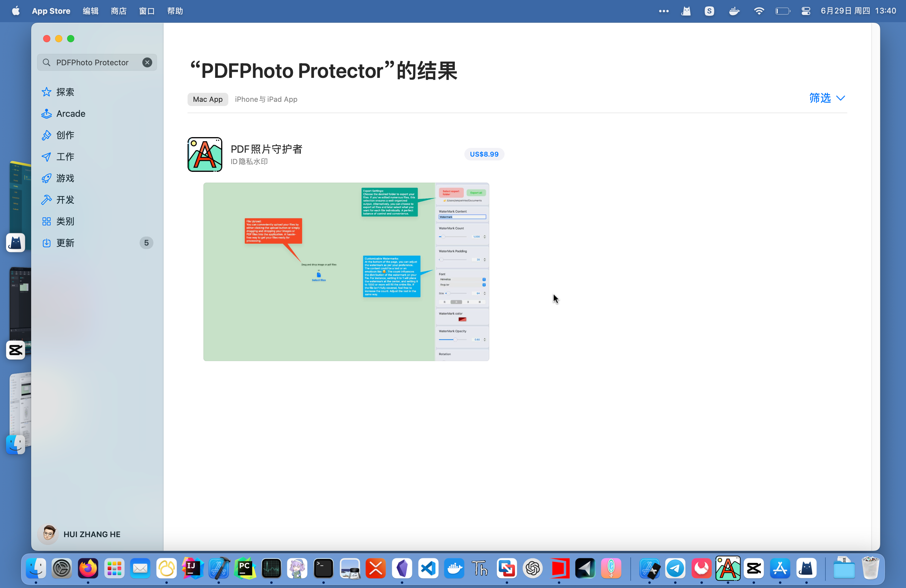Open the 帮助 menu
This screenshot has height=588, width=906.
click(175, 11)
